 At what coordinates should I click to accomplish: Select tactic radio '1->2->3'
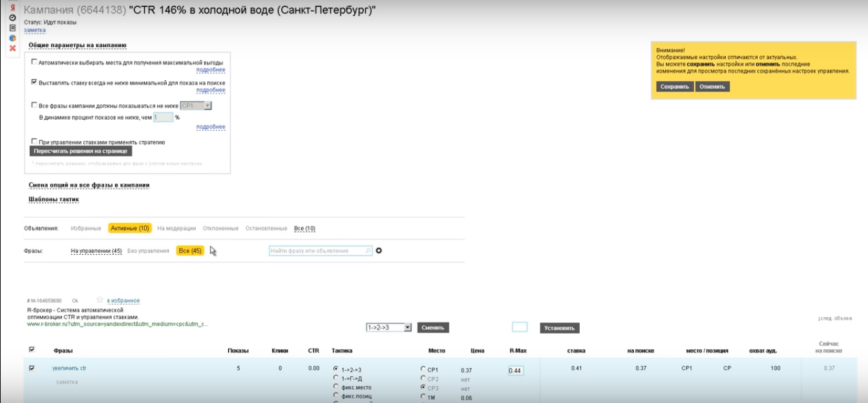pos(336,369)
